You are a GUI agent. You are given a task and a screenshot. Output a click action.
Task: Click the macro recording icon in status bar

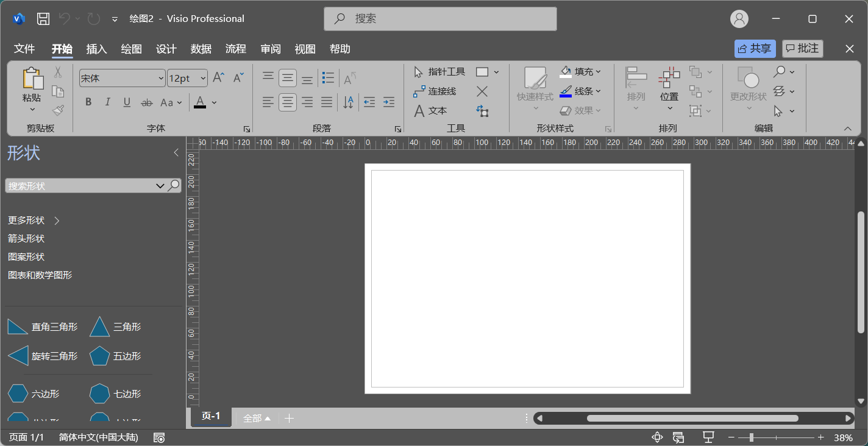coord(159,437)
